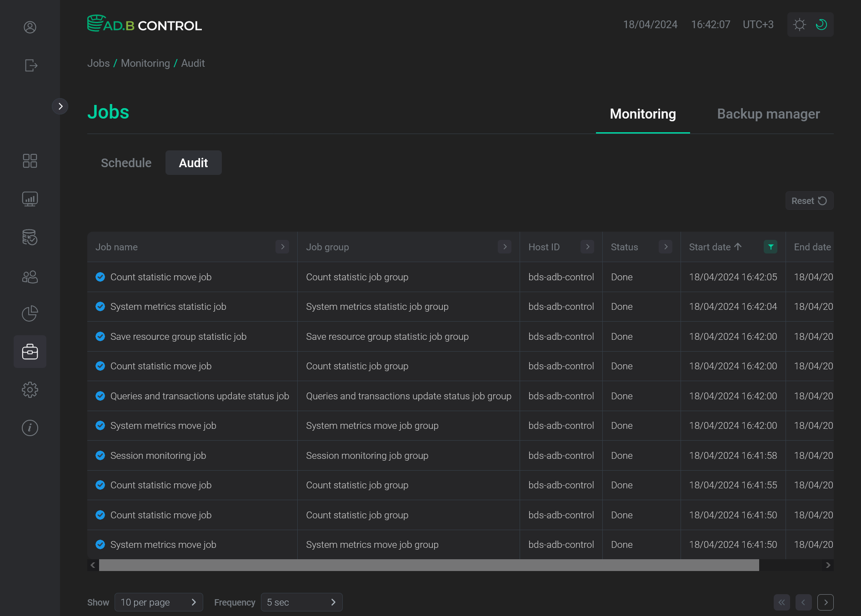Switch to the Backup manager tab

[768, 114]
